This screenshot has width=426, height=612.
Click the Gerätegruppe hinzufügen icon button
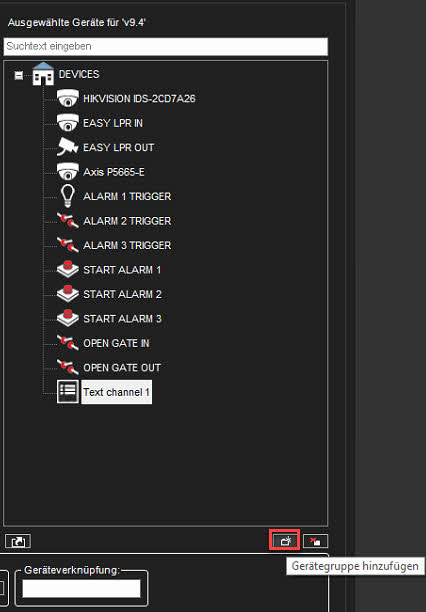284,541
